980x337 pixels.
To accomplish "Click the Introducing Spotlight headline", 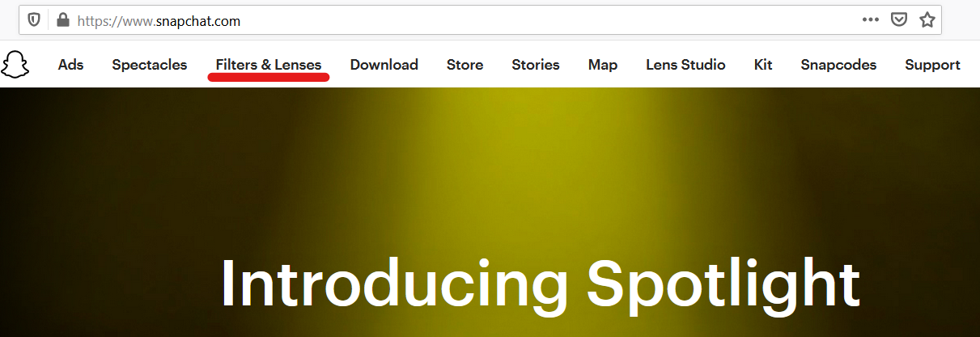I will coord(540,284).
